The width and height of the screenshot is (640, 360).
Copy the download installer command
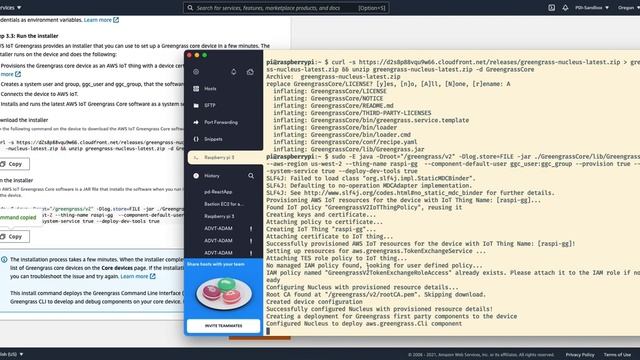[x=14, y=164]
